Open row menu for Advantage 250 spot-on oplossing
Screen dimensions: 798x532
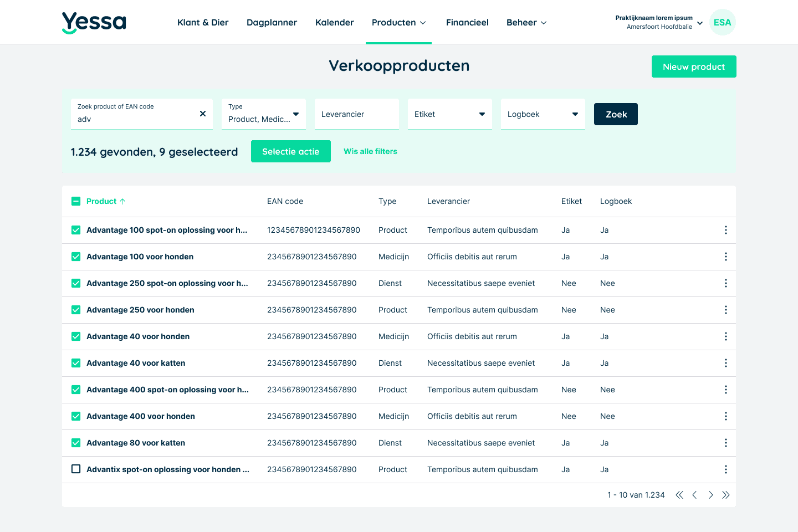(x=725, y=283)
